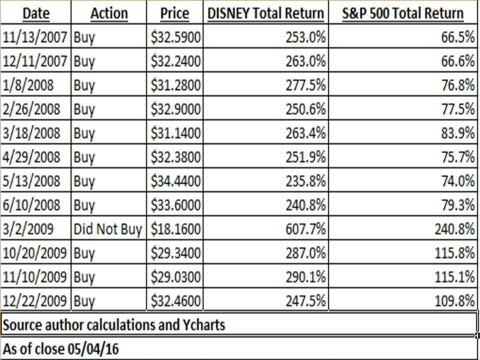Screen dimensions: 480x360
Task: Click the $18.1600 price cell
Action: click(175, 229)
